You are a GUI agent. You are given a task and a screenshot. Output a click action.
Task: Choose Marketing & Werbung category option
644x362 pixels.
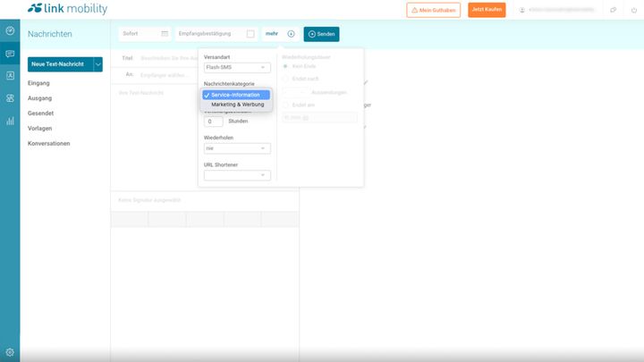[236, 105]
